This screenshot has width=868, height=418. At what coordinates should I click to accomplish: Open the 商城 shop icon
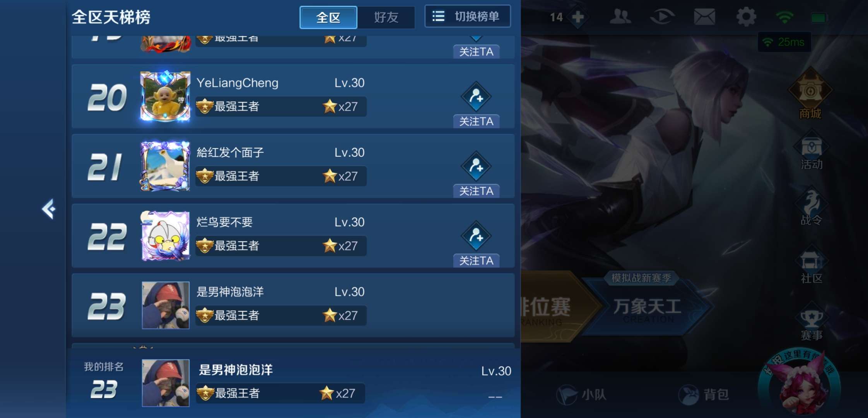pyautogui.click(x=810, y=94)
